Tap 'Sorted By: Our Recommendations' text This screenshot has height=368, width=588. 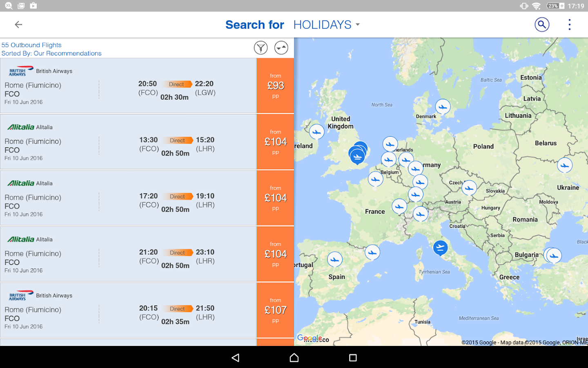click(51, 53)
